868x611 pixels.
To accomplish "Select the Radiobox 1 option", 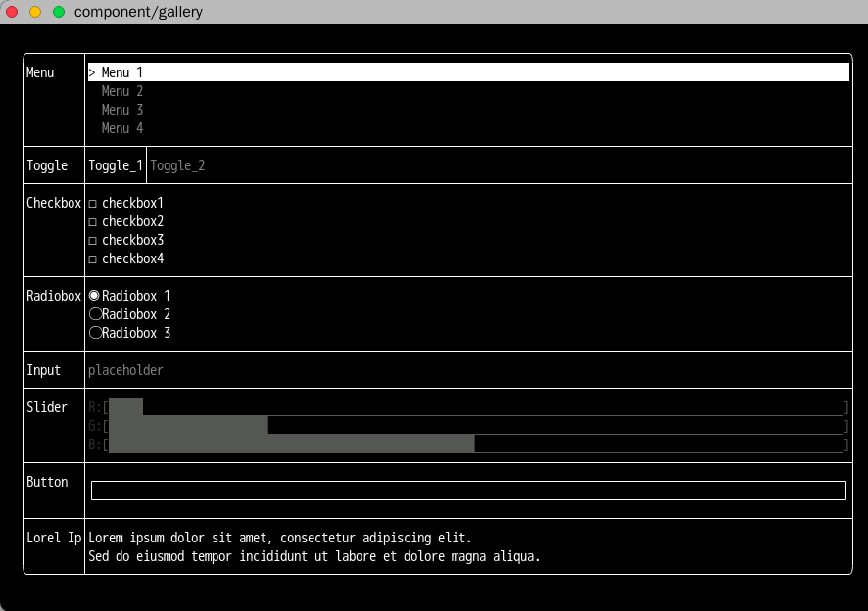I will tap(129, 296).
